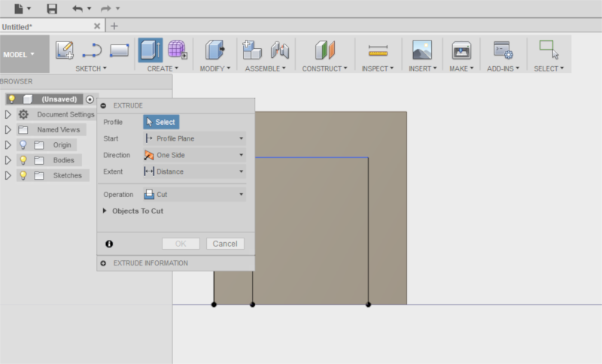Image resolution: width=602 pixels, height=364 pixels.
Task: Select the sketch Line/Arc tool icon
Action: click(92, 50)
